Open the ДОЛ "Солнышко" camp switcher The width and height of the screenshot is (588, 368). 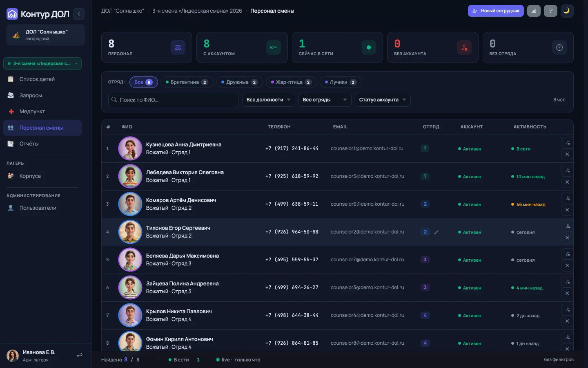coord(45,35)
